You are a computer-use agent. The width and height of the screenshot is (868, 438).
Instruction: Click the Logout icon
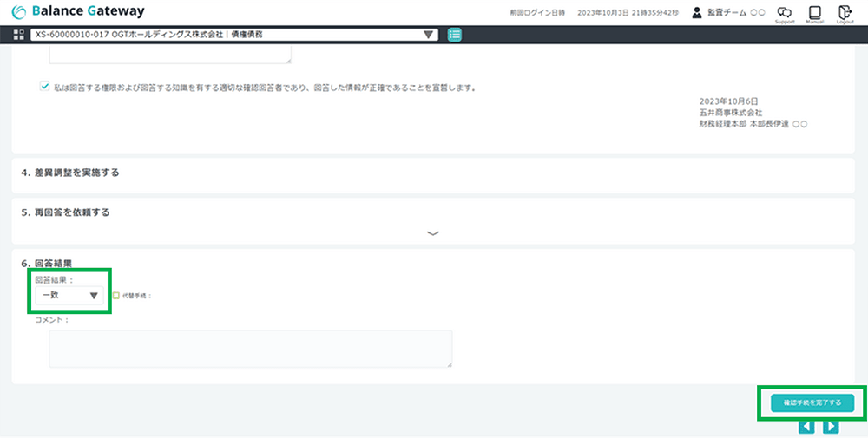tap(845, 13)
